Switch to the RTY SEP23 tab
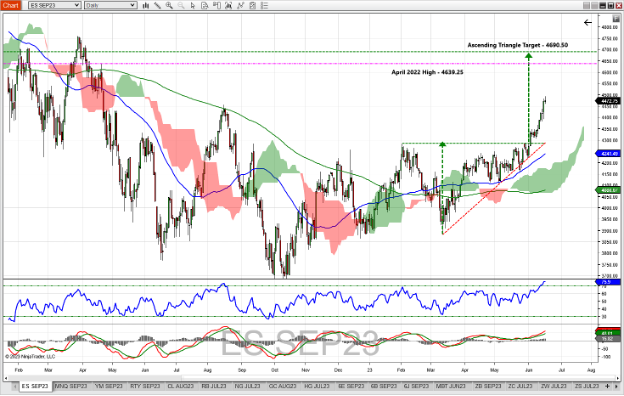624x396 pixels. point(145,386)
